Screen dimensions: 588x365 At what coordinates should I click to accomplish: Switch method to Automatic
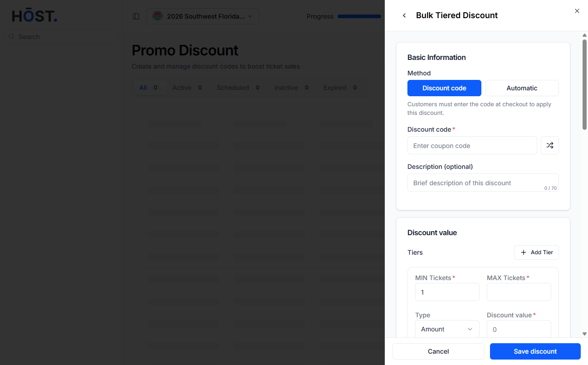point(522,88)
